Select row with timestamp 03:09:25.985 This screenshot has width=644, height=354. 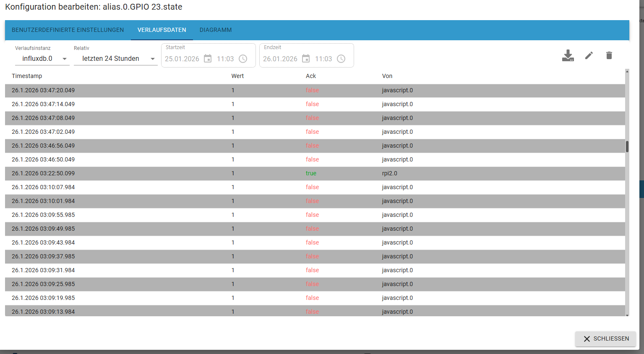315,284
